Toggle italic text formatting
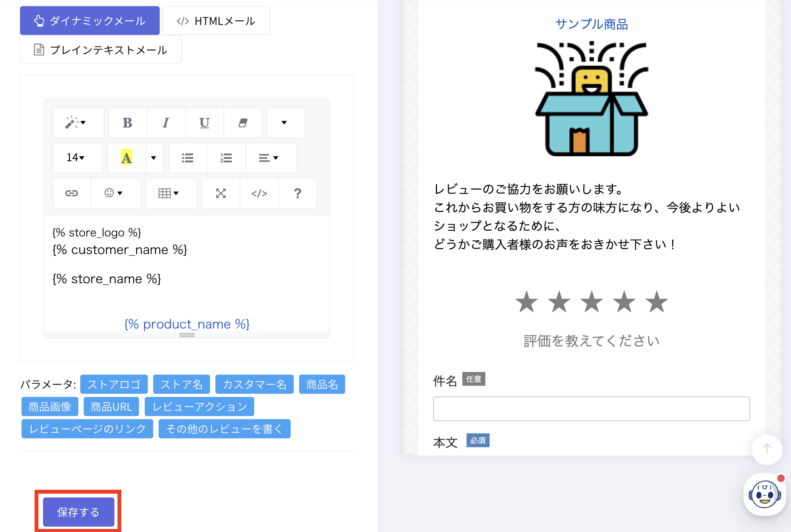Image resolution: width=791 pixels, height=532 pixels. (166, 123)
